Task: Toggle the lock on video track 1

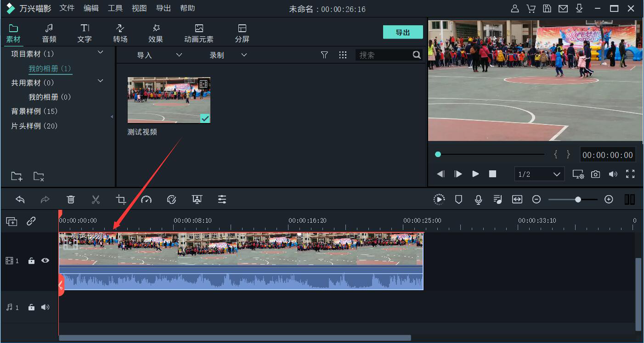Action: point(31,261)
